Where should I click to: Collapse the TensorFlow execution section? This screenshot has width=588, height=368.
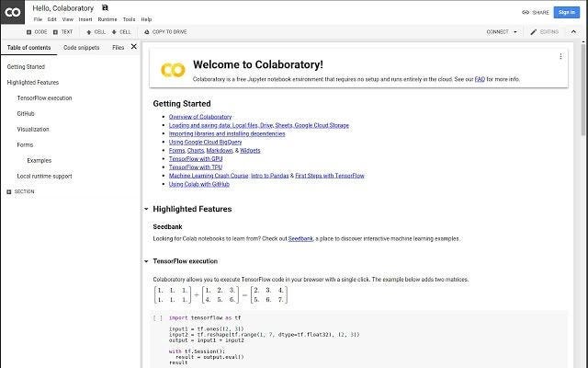coord(146,261)
